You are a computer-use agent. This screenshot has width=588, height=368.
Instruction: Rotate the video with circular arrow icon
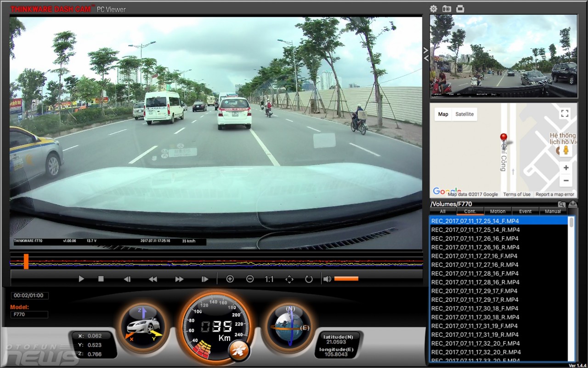pos(309,279)
